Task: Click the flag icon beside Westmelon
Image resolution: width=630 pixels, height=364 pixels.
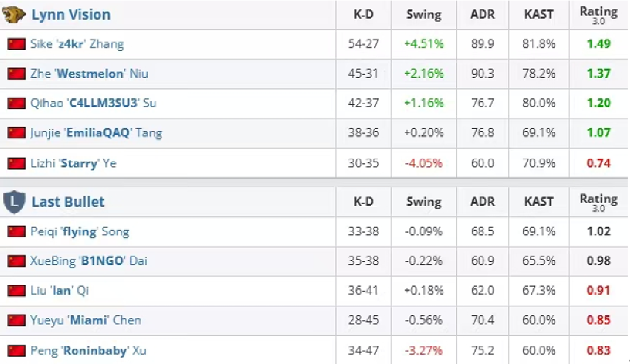Action: tap(17, 73)
